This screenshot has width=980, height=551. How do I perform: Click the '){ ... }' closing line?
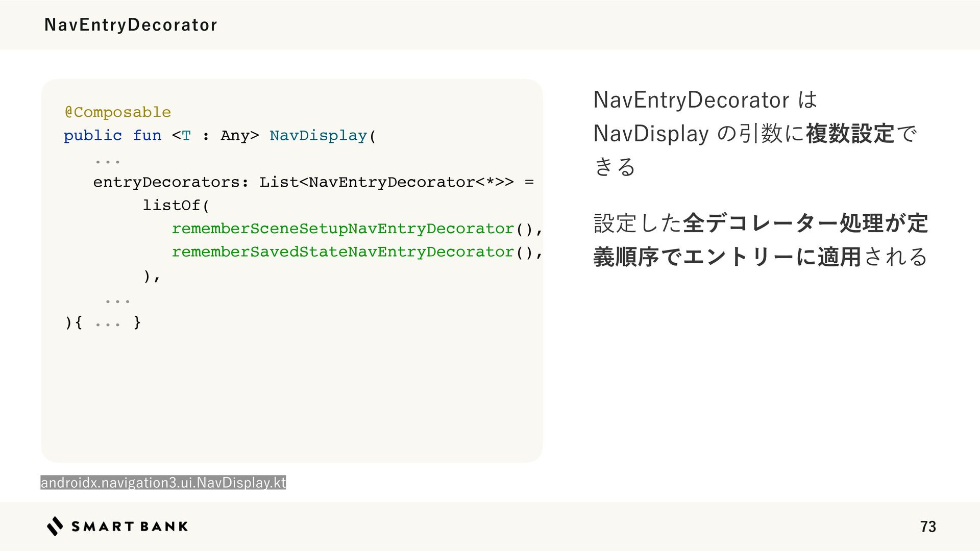tap(103, 322)
